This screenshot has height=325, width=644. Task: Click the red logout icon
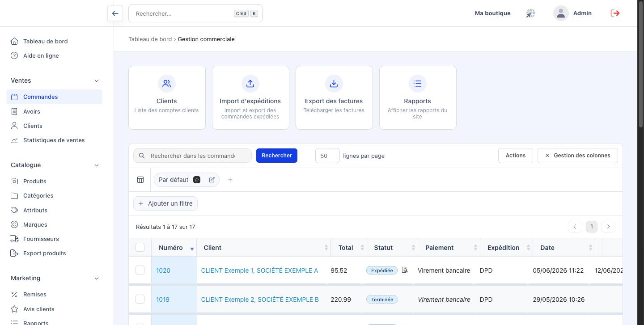pos(615,13)
